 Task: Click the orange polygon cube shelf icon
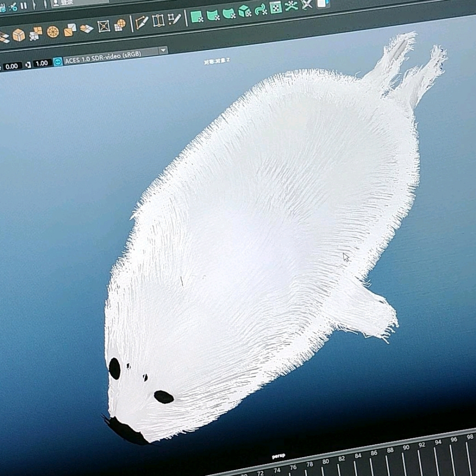pos(19,35)
